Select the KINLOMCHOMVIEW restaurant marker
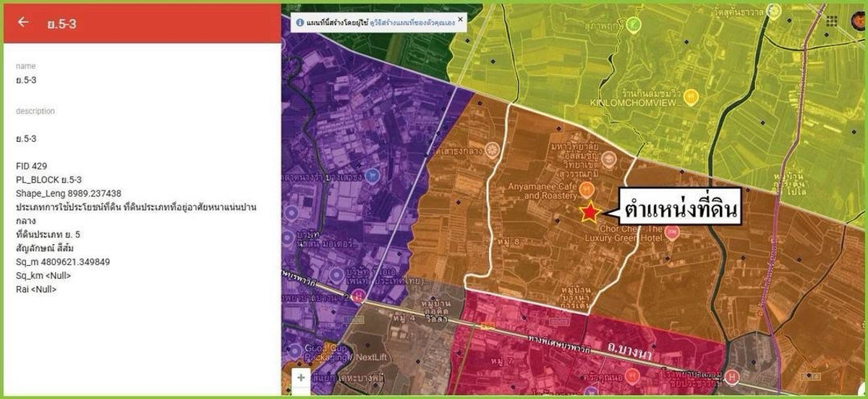Screen dimensions: 868x399 [691, 95]
